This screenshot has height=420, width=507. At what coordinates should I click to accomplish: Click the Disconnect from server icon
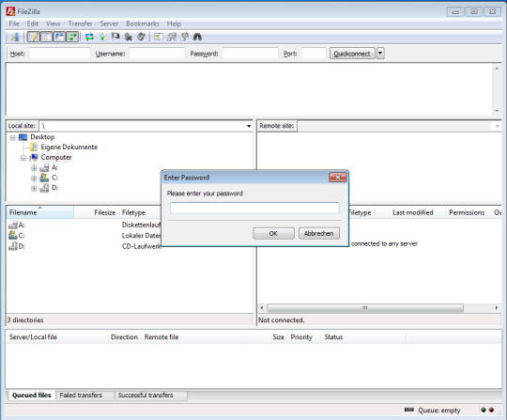coord(129,37)
